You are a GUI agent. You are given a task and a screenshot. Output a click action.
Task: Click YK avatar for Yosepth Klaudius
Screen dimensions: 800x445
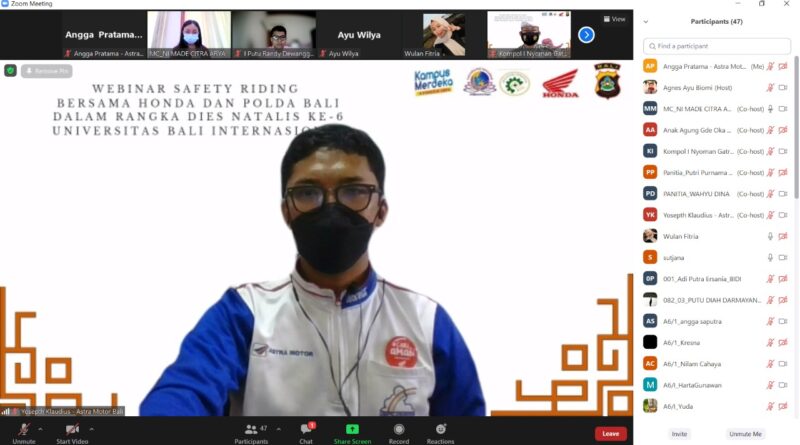(x=650, y=215)
